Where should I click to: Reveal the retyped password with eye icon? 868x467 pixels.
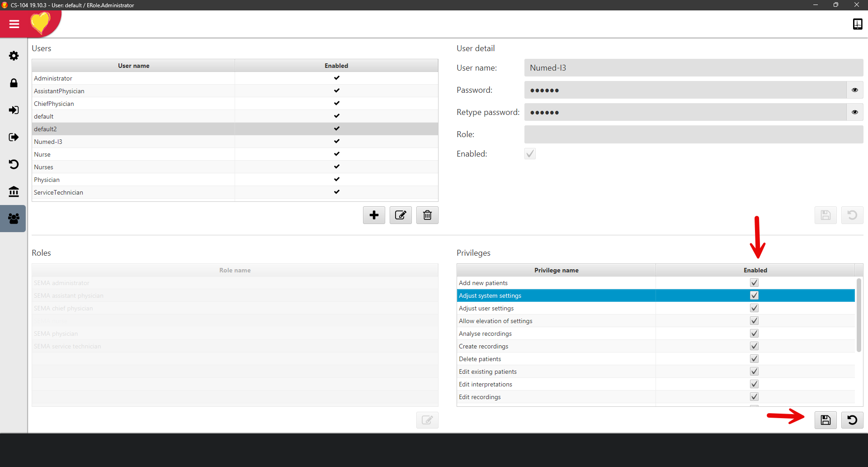pyautogui.click(x=854, y=112)
